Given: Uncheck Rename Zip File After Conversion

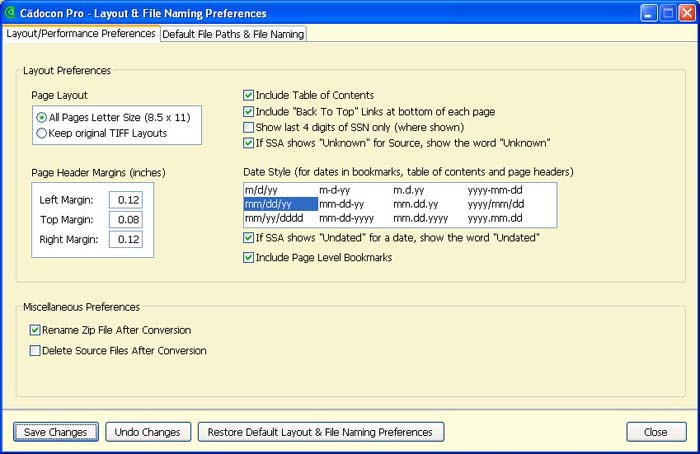Looking at the screenshot, I should 36,330.
